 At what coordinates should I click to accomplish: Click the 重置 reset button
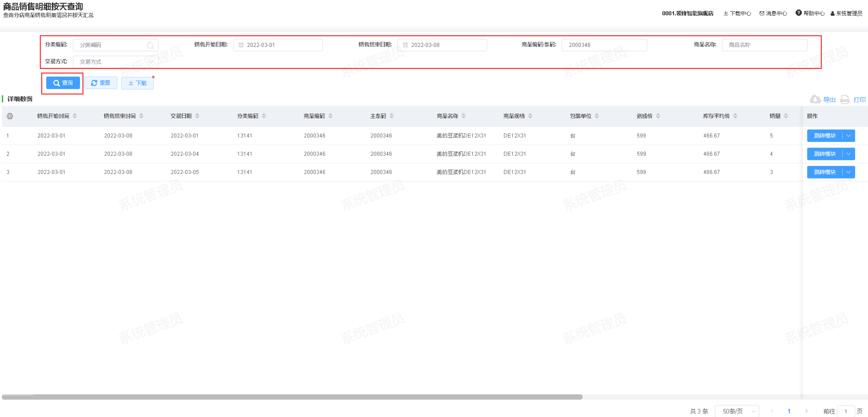click(101, 83)
